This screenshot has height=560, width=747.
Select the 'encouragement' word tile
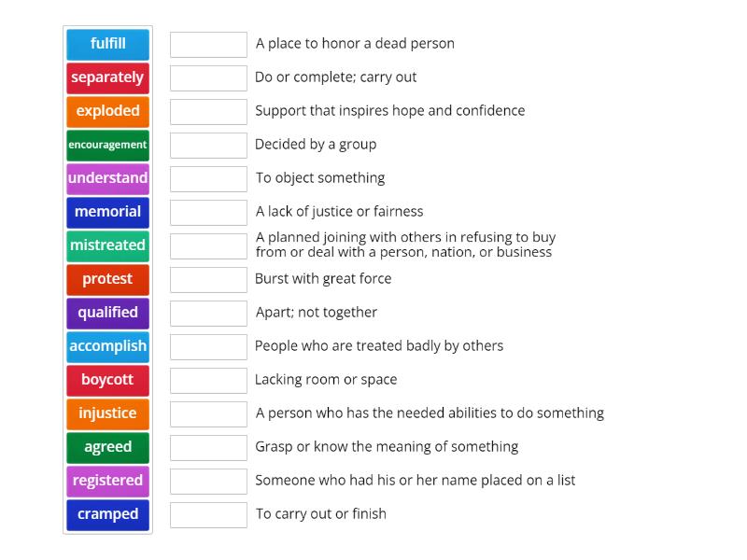(x=107, y=145)
